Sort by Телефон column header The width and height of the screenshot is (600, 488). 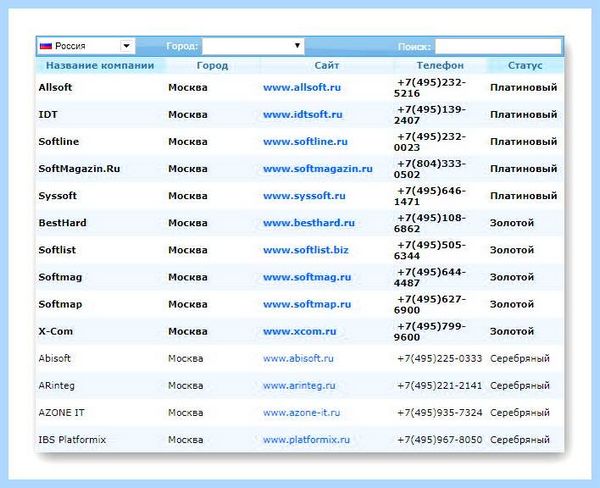pyautogui.click(x=440, y=65)
